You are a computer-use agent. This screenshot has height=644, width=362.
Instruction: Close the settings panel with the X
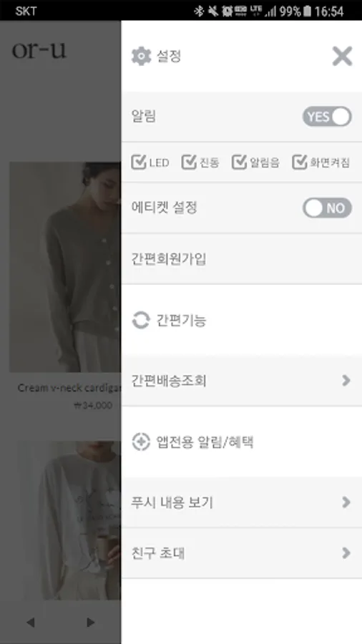pyautogui.click(x=342, y=57)
